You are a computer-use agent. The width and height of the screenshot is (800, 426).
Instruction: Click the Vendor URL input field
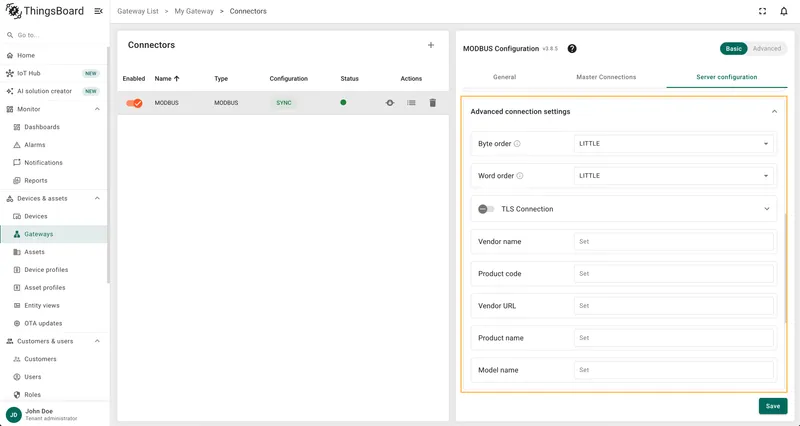673,306
